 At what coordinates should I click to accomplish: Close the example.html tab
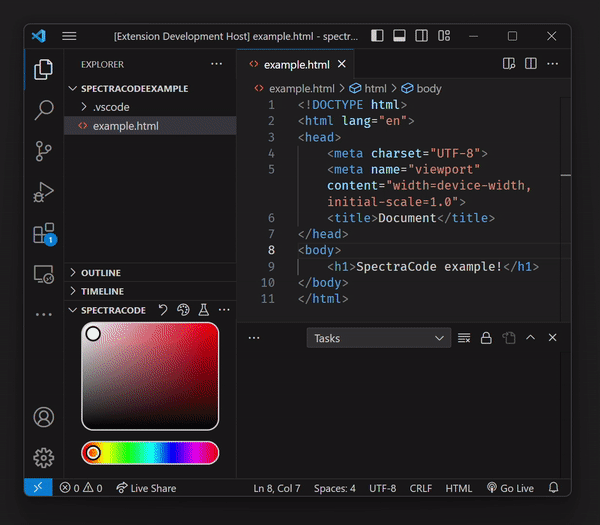[342, 64]
